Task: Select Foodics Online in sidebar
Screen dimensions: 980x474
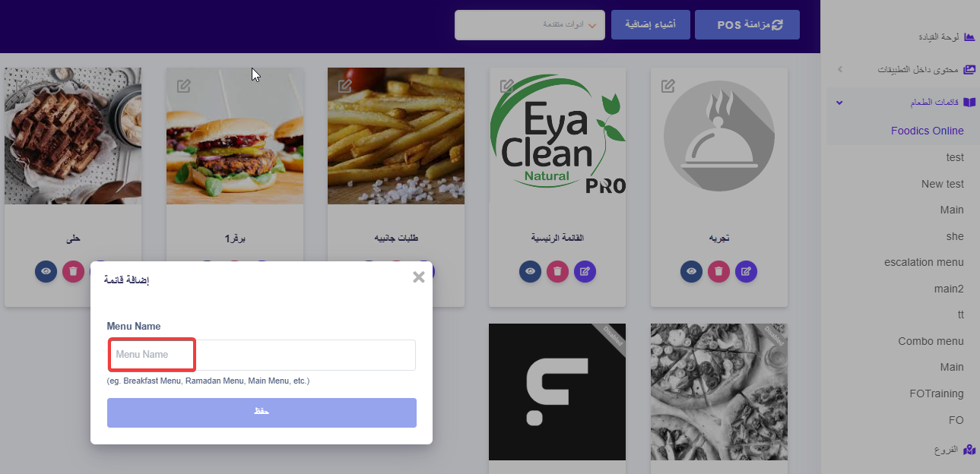Action: click(927, 131)
